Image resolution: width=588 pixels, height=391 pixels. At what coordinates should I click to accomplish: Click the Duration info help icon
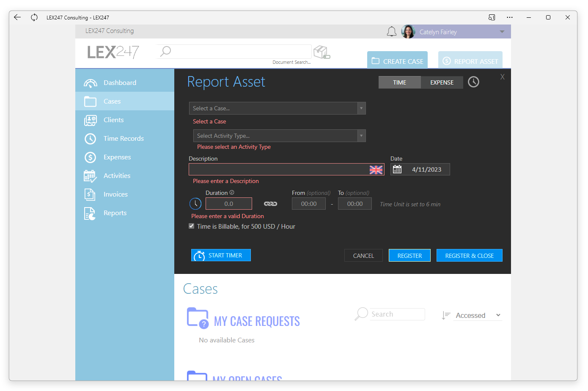click(232, 192)
